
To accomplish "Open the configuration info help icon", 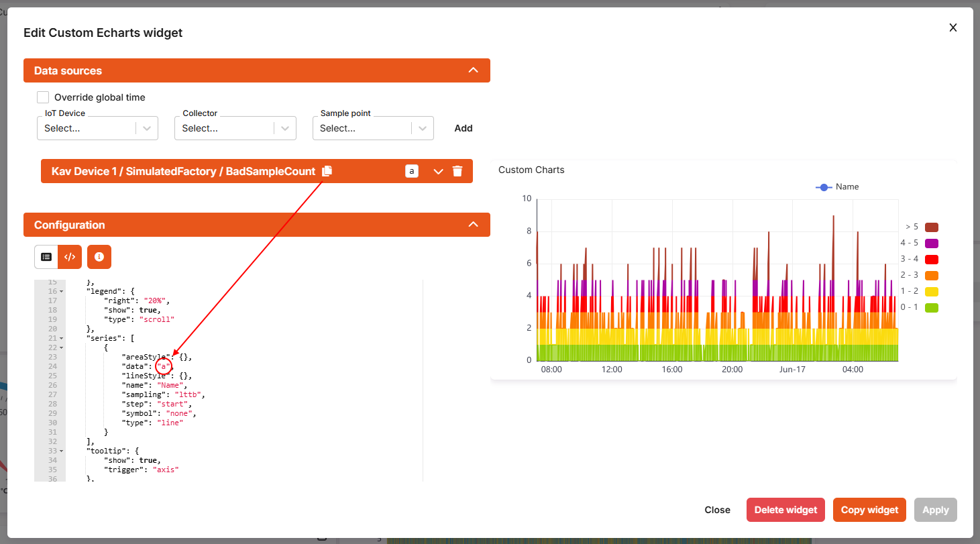I will [x=99, y=257].
